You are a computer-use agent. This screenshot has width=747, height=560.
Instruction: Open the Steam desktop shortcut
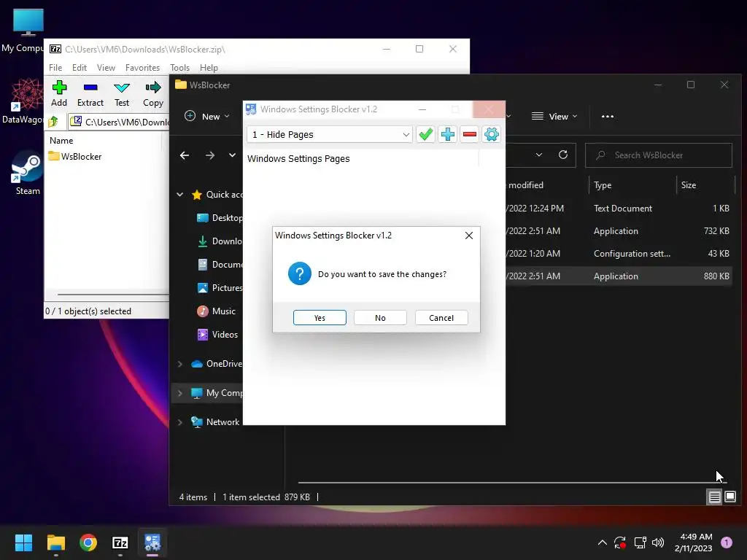[27, 174]
